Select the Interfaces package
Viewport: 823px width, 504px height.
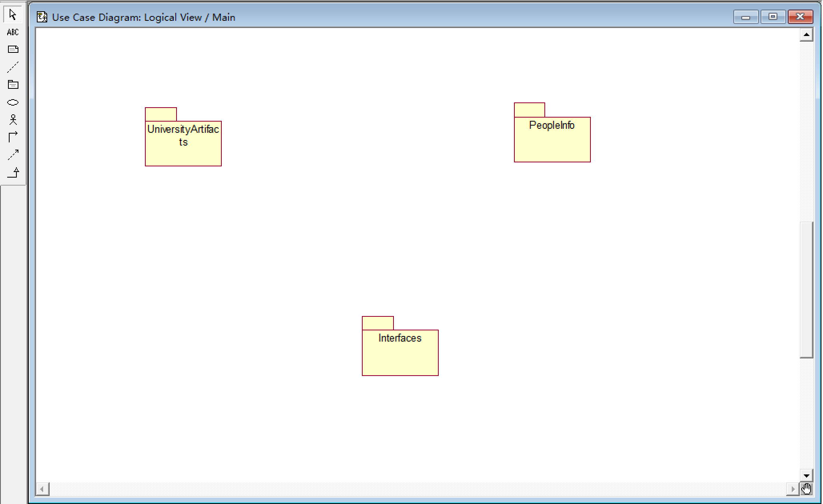(400, 346)
